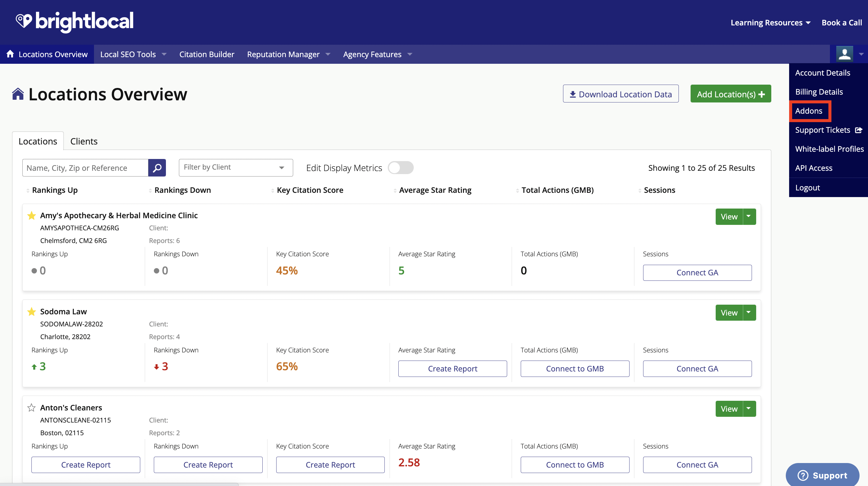Open Support Tickets menu entry
The width and height of the screenshot is (868, 486).
pos(822,130)
